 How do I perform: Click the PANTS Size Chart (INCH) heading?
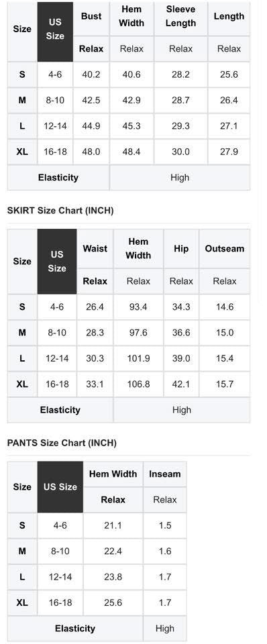point(62,443)
